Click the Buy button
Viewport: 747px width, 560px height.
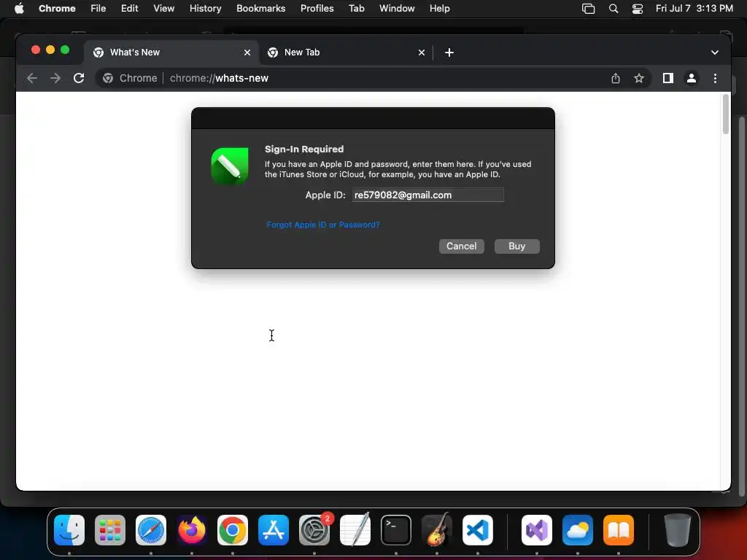pyautogui.click(x=517, y=246)
